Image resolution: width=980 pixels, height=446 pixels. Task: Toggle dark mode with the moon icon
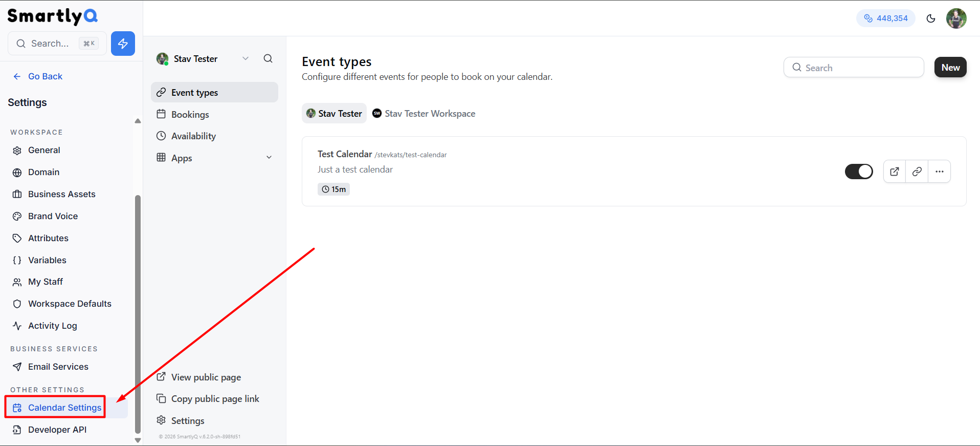coord(931,18)
